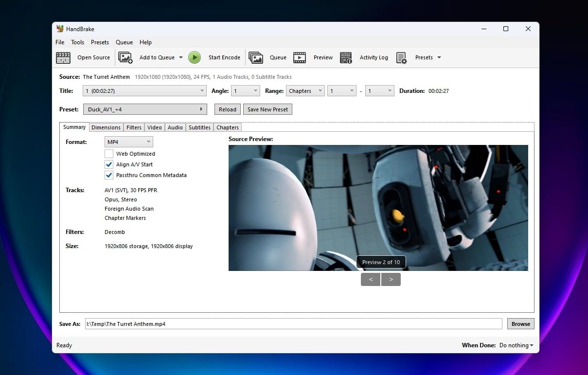
Task: Click the Open Source label
Action: click(93, 57)
